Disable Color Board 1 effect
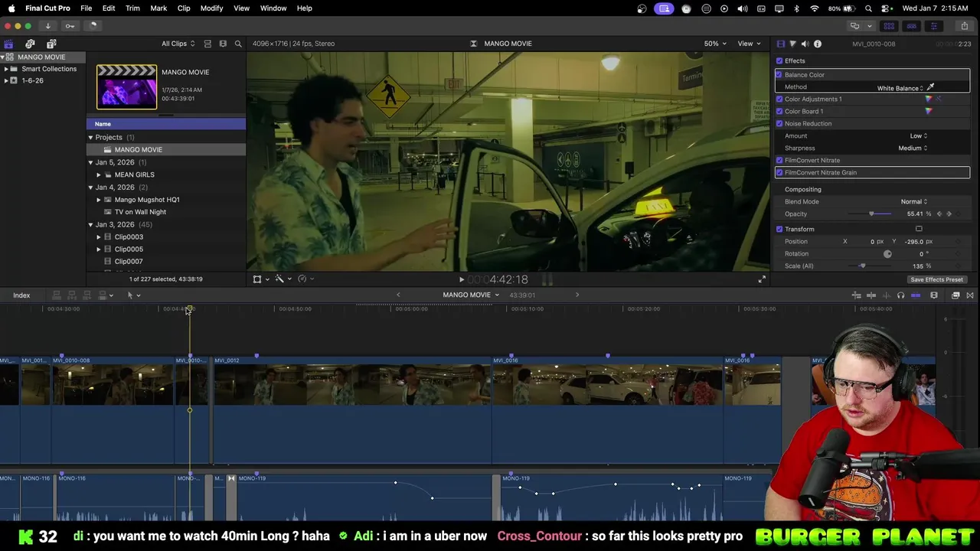The height and width of the screenshot is (551, 980). (779, 111)
